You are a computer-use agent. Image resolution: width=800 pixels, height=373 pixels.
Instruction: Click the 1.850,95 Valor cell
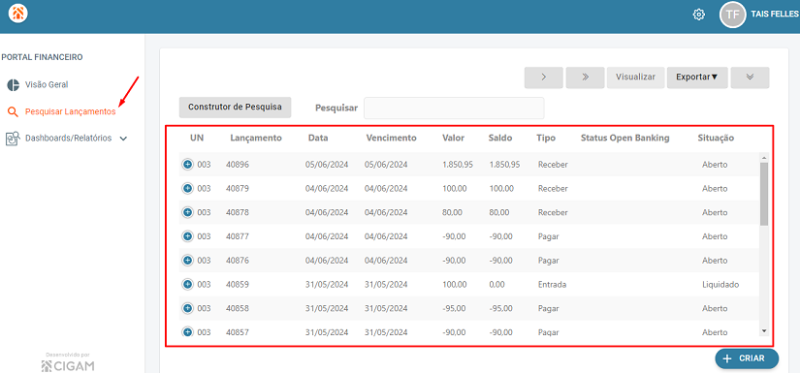coord(458,165)
